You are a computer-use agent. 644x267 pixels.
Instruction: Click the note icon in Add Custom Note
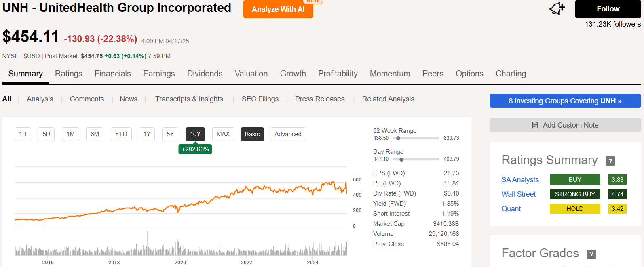pyautogui.click(x=535, y=125)
